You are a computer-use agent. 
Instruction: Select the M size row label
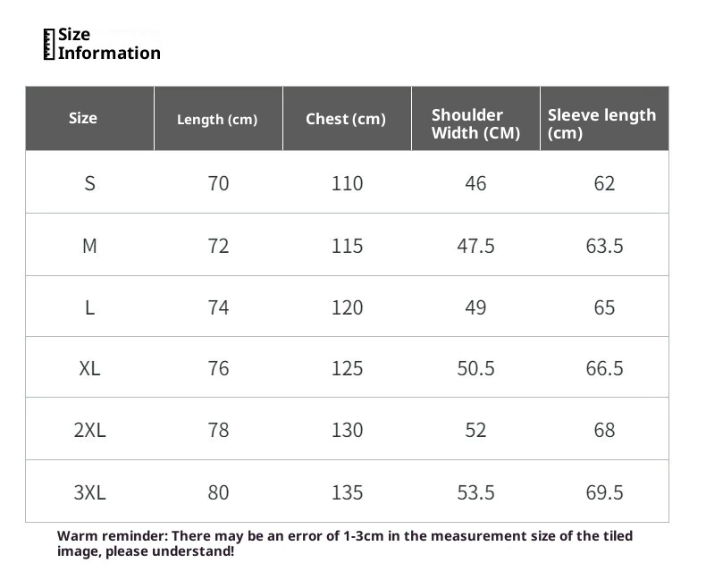pyautogui.click(x=89, y=246)
